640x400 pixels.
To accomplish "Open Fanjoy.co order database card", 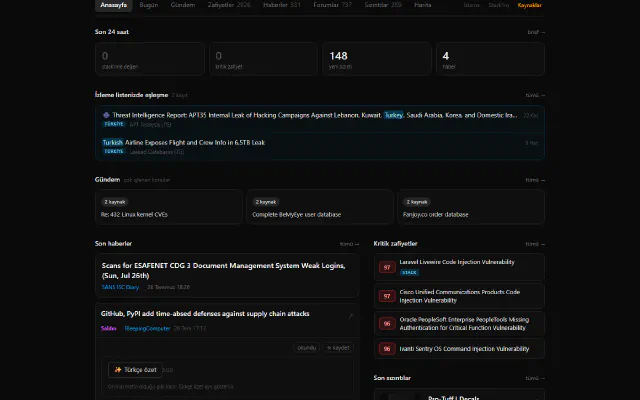I will [471, 207].
